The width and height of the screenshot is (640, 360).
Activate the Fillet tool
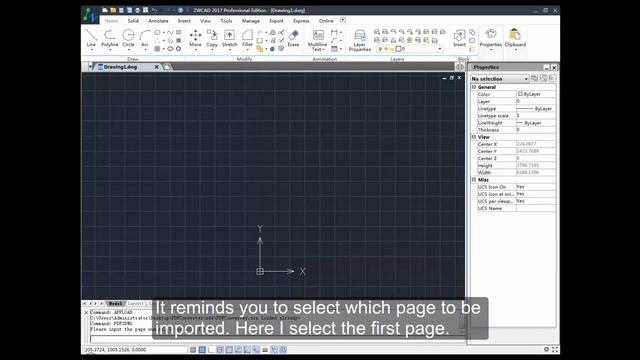pyautogui.click(x=247, y=38)
